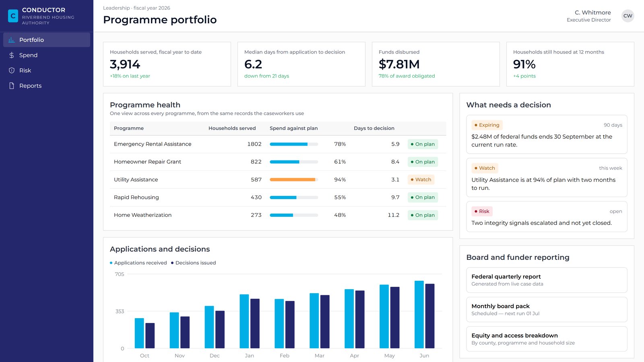Click the 11.2 days to decision cell
The image size is (644, 362).
[x=394, y=215]
